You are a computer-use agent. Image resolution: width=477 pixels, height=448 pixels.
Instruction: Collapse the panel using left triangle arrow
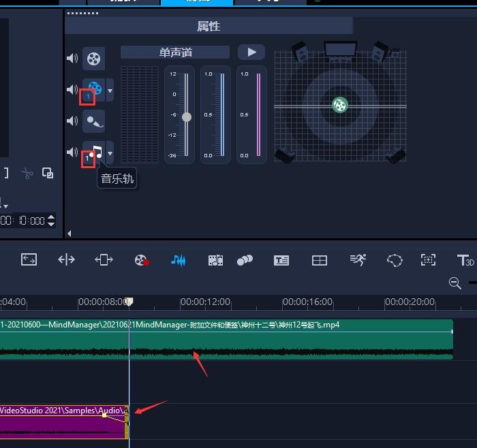68,234
